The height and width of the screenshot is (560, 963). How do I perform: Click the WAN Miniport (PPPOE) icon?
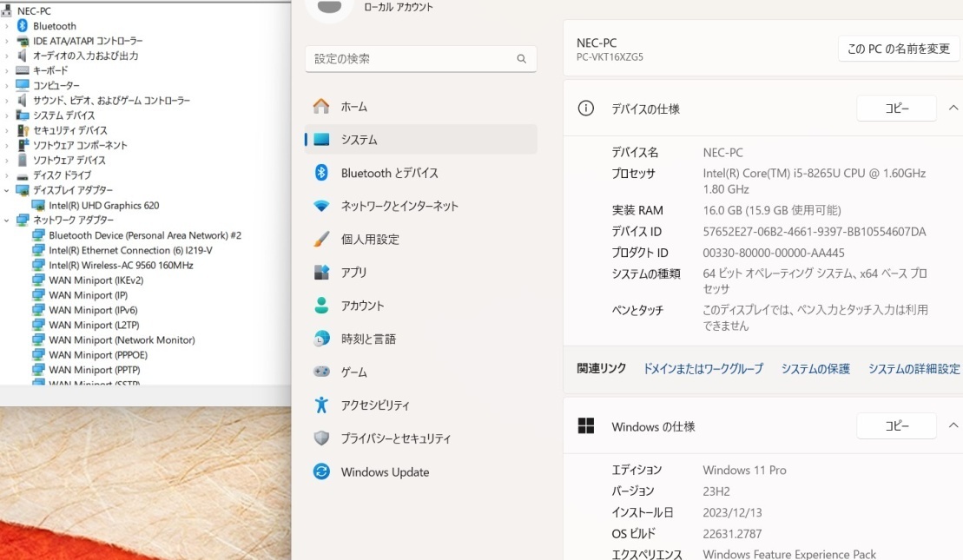click(x=38, y=355)
